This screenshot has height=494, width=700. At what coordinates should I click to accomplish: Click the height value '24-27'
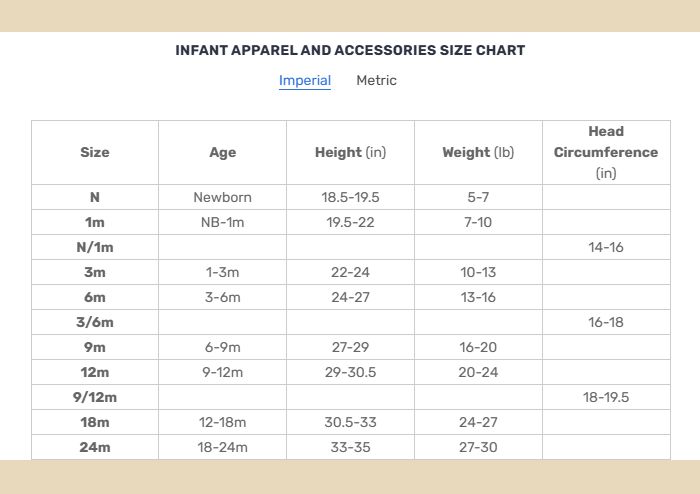click(350, 297)
